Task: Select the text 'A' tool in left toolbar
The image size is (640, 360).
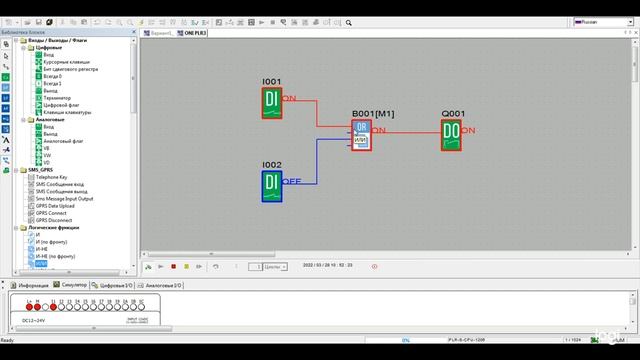Action: (x=6, y=140)
